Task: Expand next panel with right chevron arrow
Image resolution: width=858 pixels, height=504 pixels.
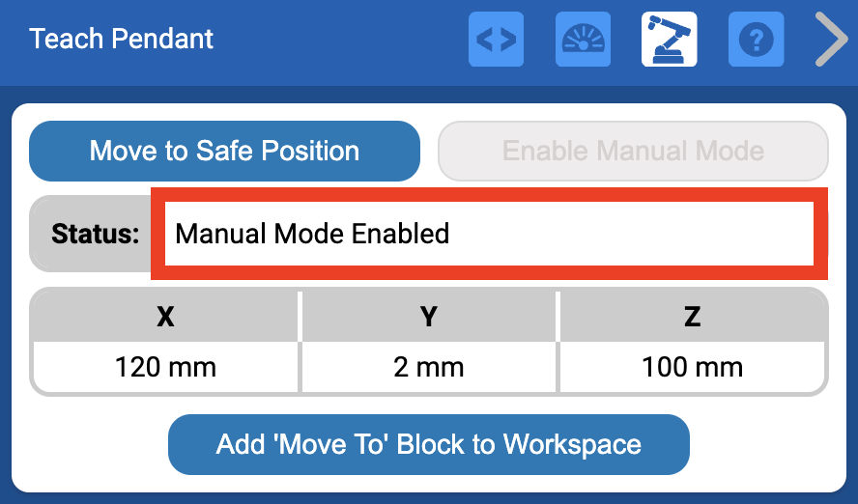Action: click(830, 40)
